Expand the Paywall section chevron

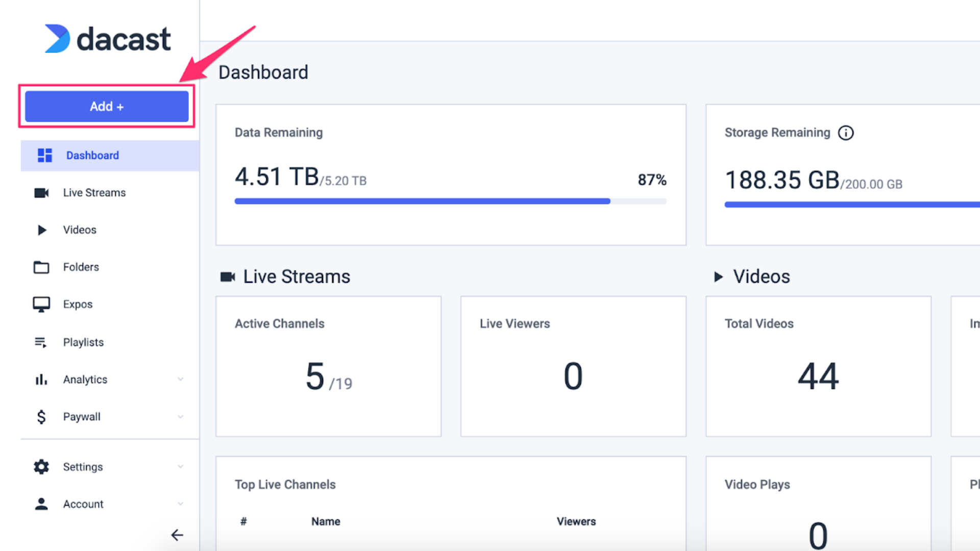coord(180,416)
